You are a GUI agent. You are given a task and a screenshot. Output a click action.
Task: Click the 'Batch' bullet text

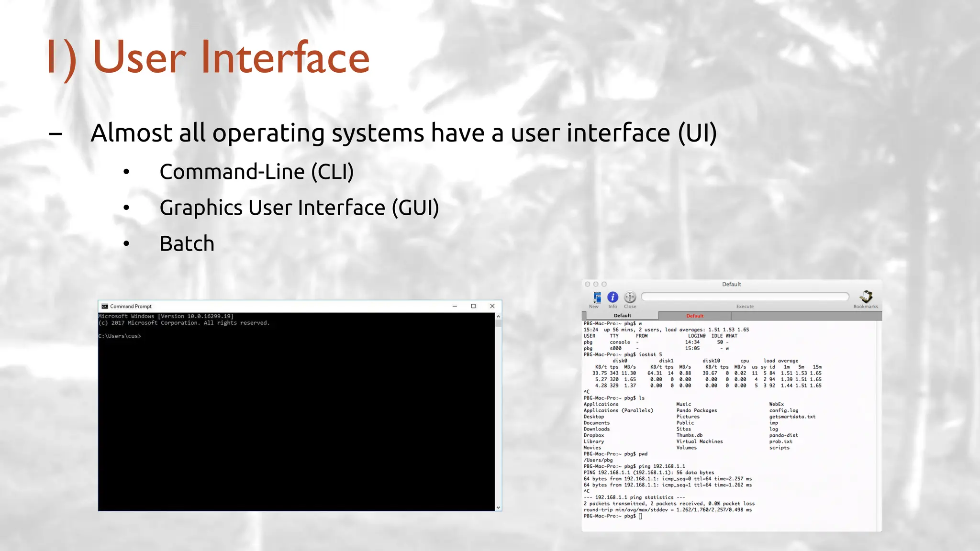[x=187, y=243]
